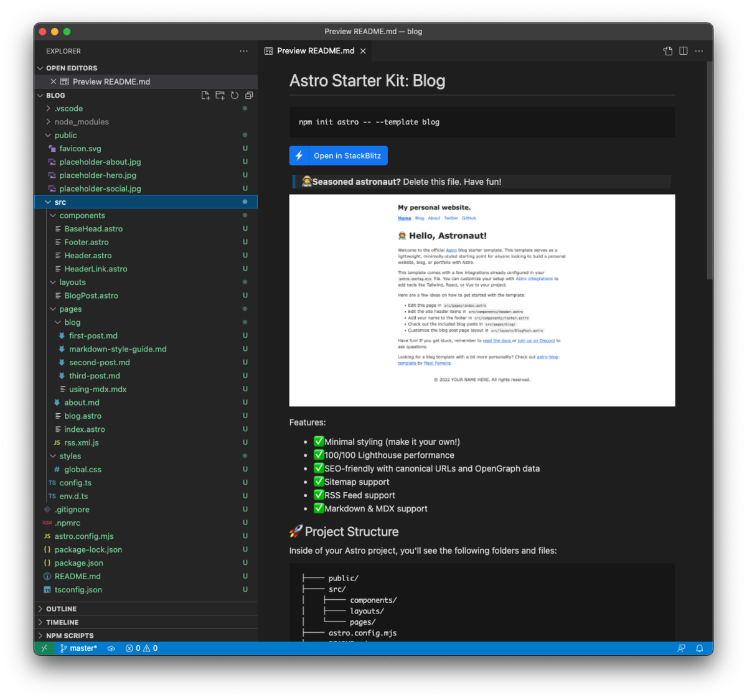Click the Project Structure heading
Screen dimensions: 747x700
[x=344, y=532]
